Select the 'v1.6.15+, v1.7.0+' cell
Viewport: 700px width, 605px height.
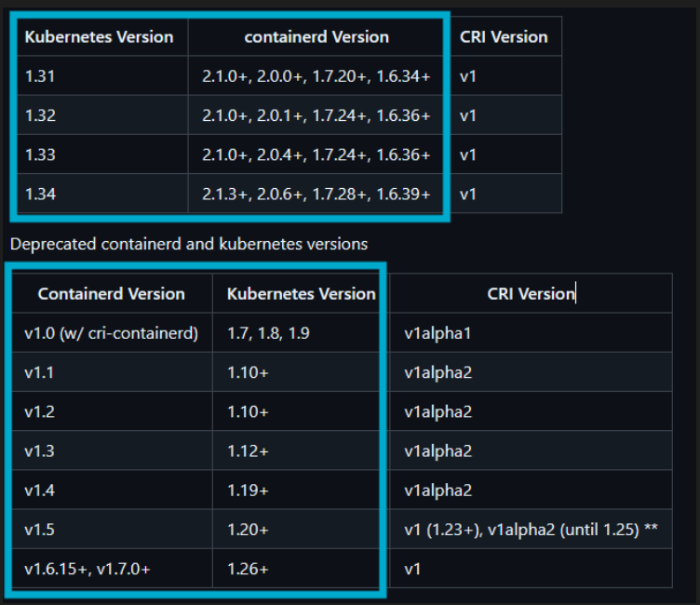[x=112, y=569]
